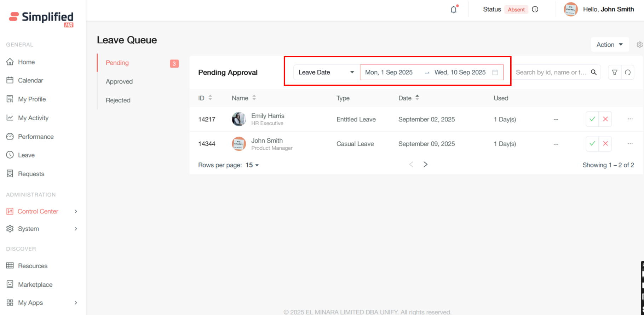
Task: Switch to the Approved tab
Action: pyautogui.click(x=119, y=81)
